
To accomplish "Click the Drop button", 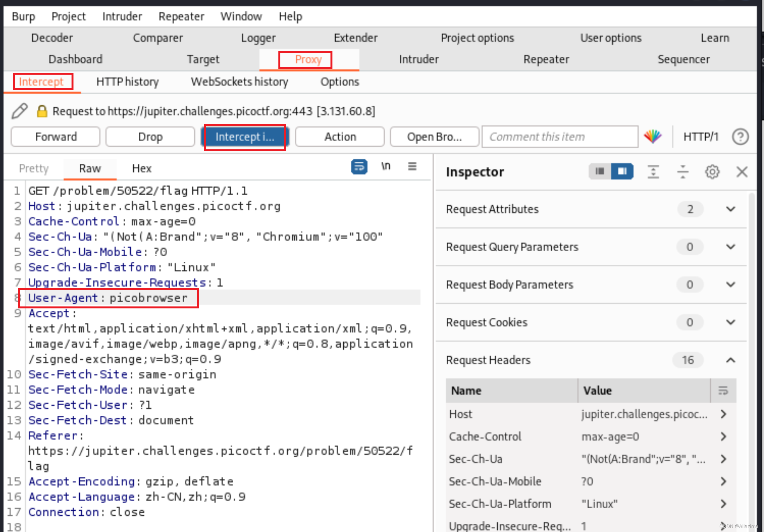I will (x=150, y=137).
